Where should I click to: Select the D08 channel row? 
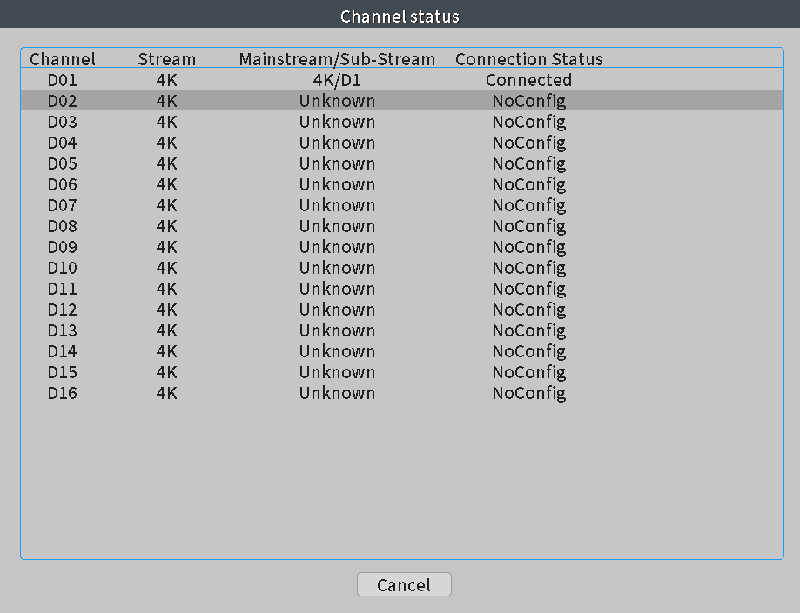[62, 226]
